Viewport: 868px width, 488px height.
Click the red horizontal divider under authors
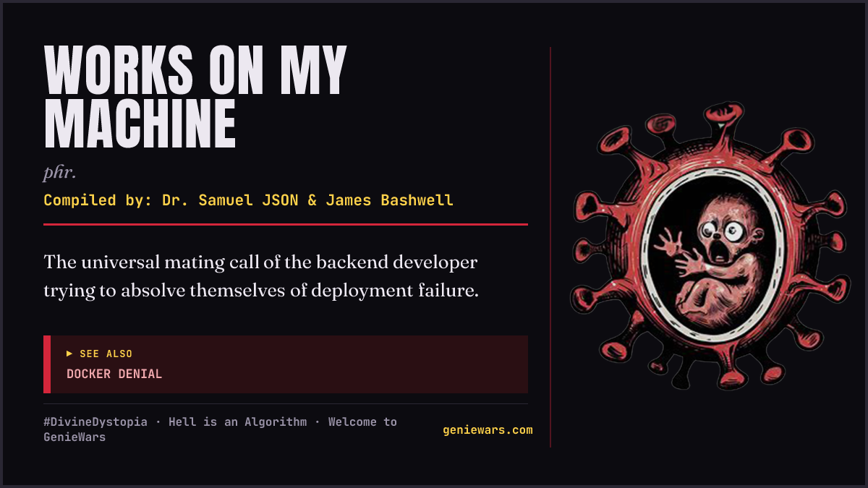click(x=286, y=224)
